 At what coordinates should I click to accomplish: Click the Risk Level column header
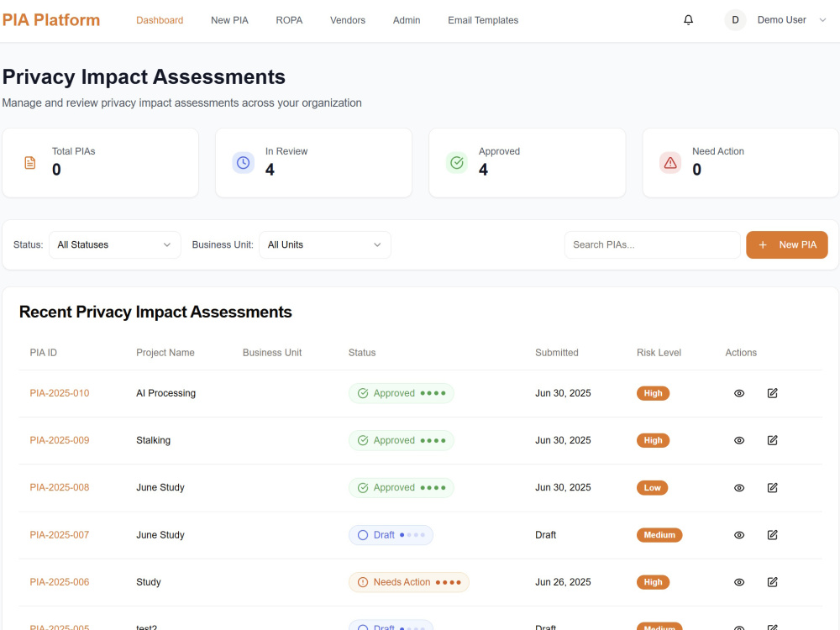[659, 353]
